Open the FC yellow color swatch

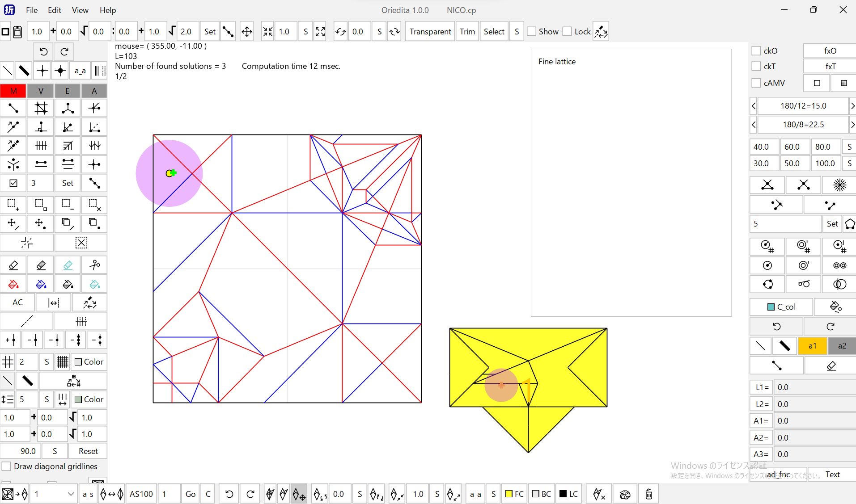pos(514,494)
